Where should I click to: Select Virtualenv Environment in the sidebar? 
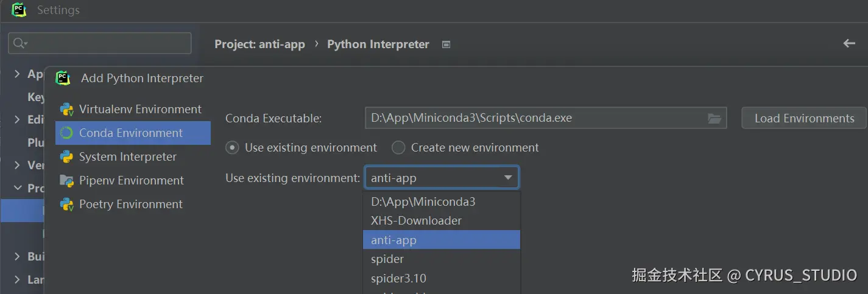click(x=139, y=110)
